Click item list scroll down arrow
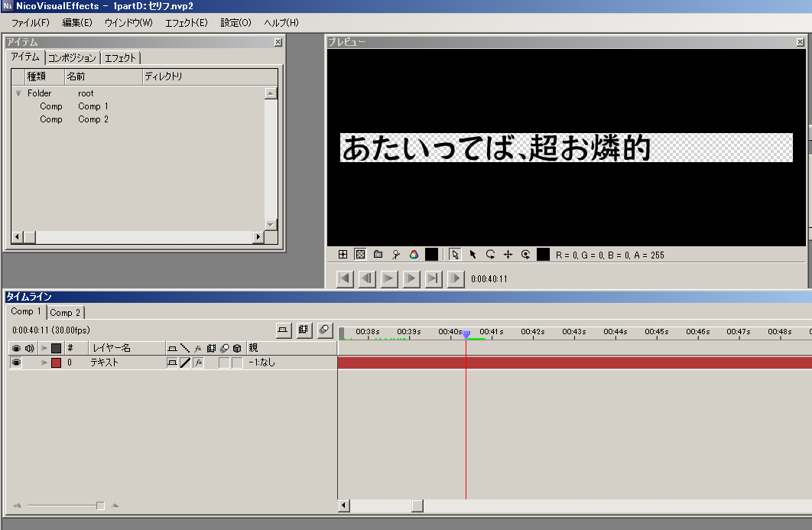The width and height of the screenshot is (812, 530). (x=271, y=224)
